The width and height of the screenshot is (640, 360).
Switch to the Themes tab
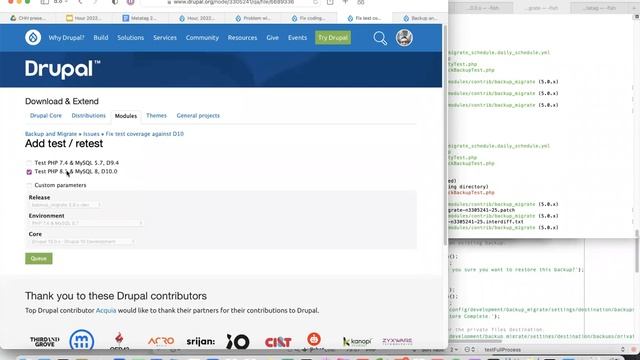[156, 116]
